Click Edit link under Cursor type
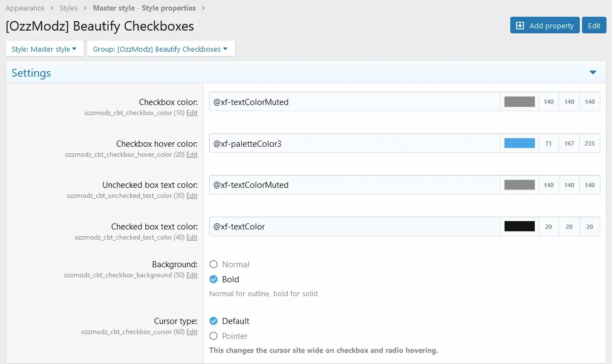Screen dimensions: 612x364 tap(192, 332)
